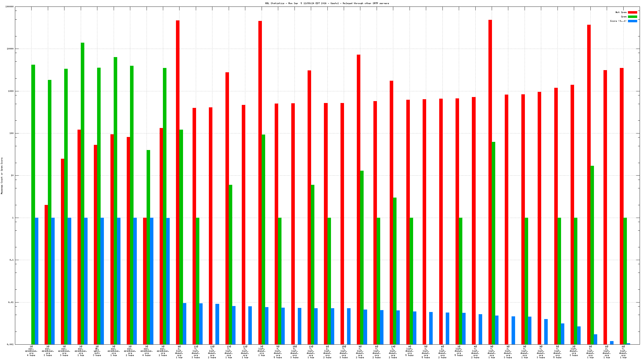Screen dimensions: 644x362
Task: Click the db.wpbl.info 3 hops axis label
Action: pos(97,351)
